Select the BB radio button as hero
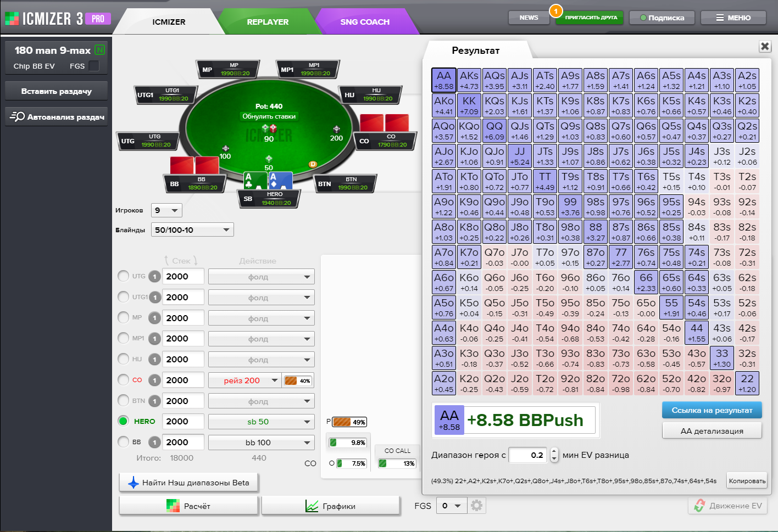Screen dimensions: 778x532 123,441
